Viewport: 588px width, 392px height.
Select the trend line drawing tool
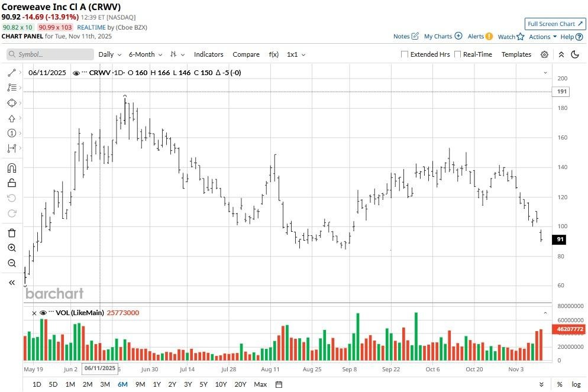(x=12, y=72)
